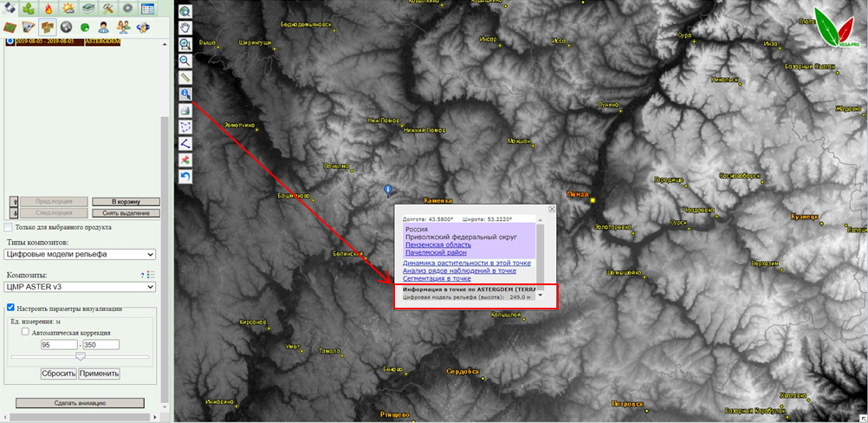Screen dimensions: 868x423
Task: Uncheck 'Настроить параметры визуализации'
Action: tap(11, 308)
